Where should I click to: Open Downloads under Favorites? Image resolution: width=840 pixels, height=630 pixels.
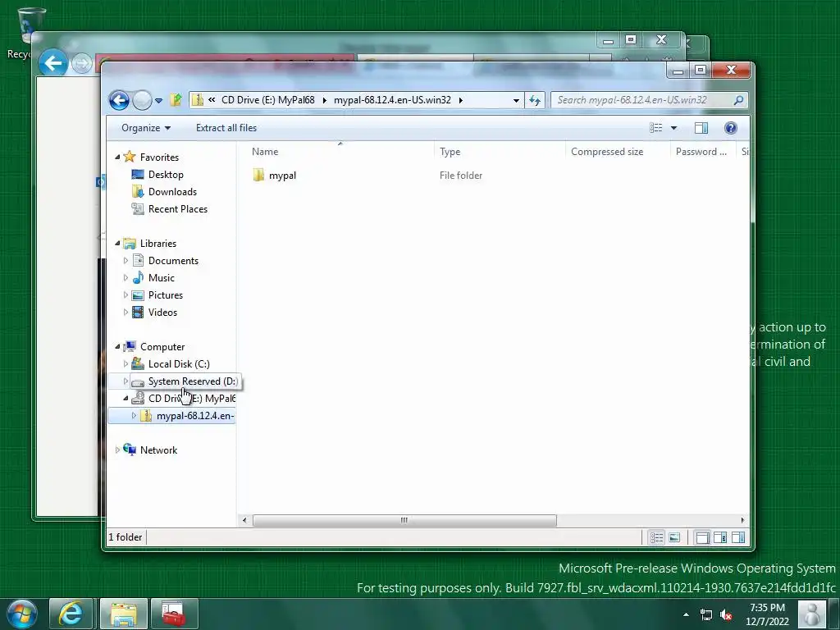(172, 192)
